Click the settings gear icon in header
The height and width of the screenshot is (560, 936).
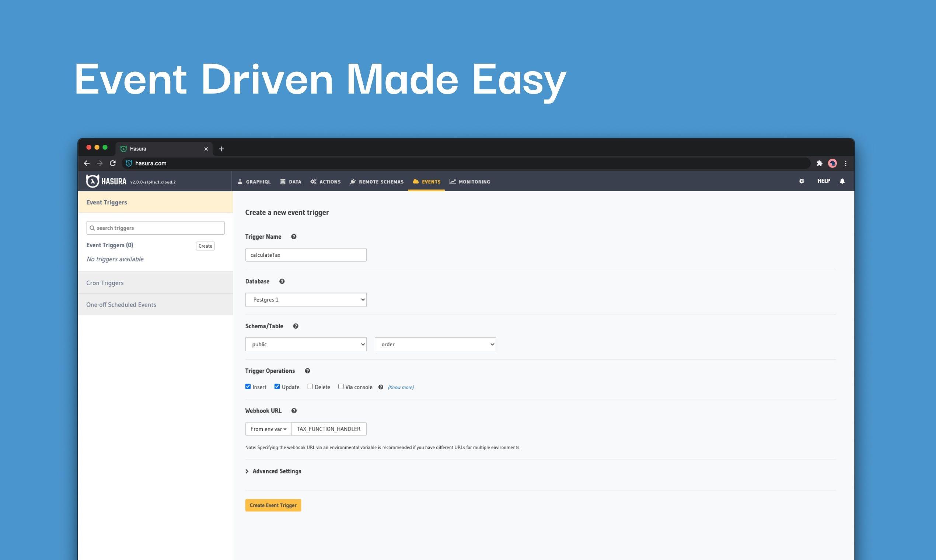tap(801, 181)
